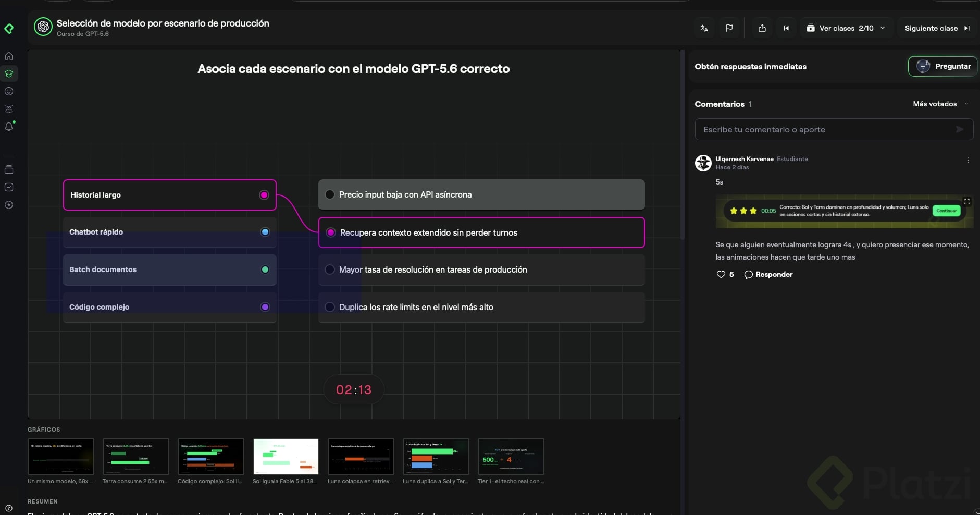Select 'Duplica los rate limits' connector dot
The width and height of the screenshot is (980, 515).
(x=330, y=307)
